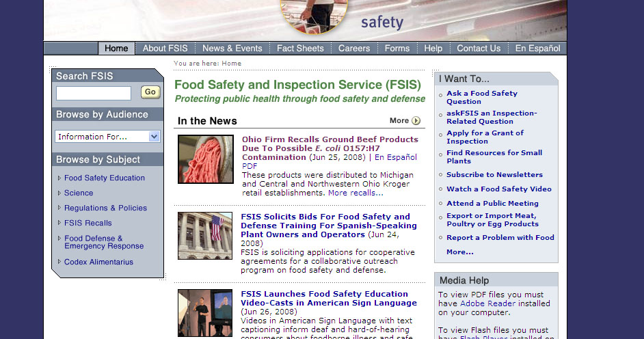Click the More arrow icon in In the News
This screenshot has height=339, width=644.
point(416,121)
